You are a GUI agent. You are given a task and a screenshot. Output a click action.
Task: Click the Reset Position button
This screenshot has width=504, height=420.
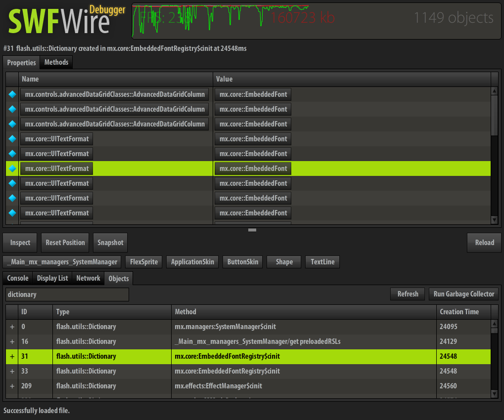pyautogui.click(x=65, y=243)
